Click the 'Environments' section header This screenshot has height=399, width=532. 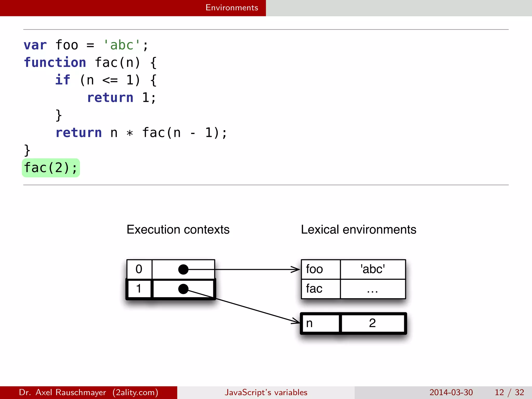click(x=232, y=8)
